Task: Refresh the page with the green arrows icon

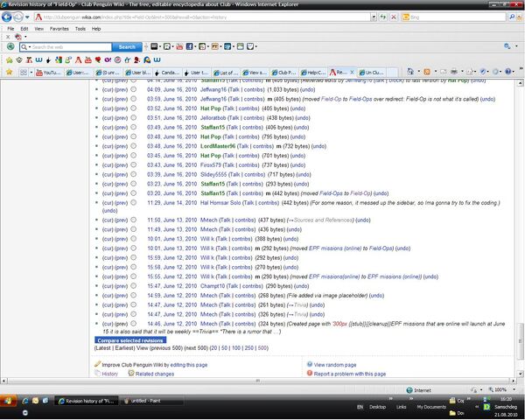Action: tap(382, 17)
